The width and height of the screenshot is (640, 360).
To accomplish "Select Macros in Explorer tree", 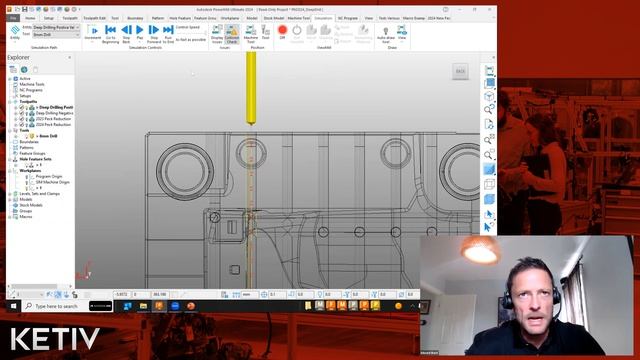I will tap(26, 216).
